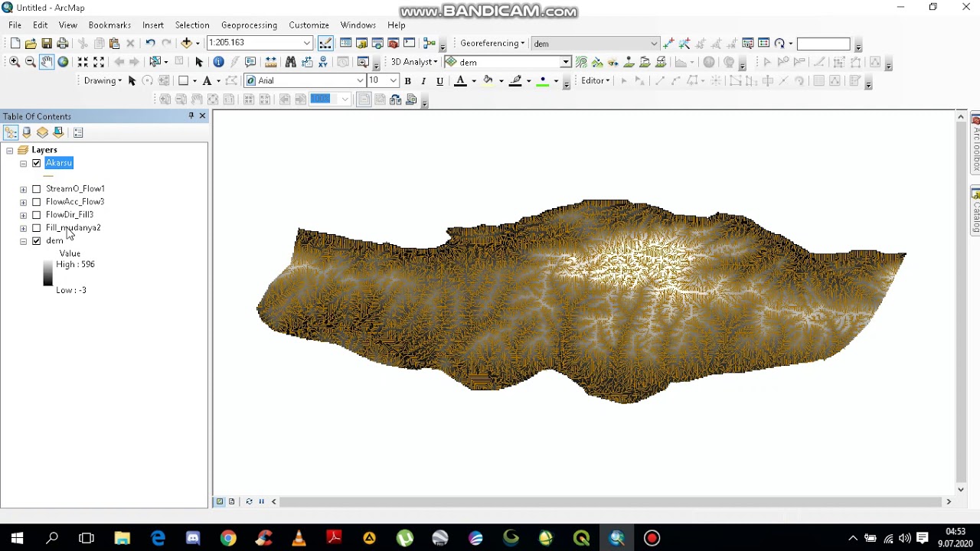Open the Editor menu button

click(x=595, y=80)
